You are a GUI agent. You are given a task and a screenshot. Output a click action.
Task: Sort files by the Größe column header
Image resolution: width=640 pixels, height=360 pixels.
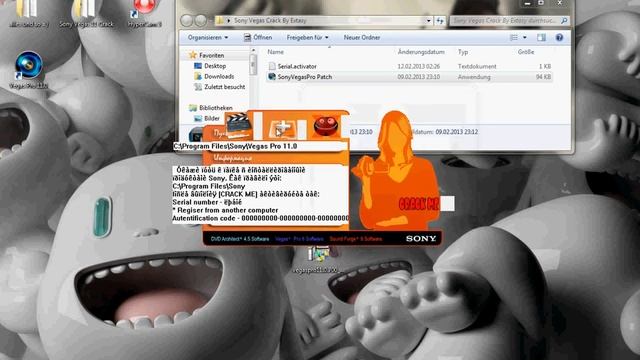coord(526,52)
